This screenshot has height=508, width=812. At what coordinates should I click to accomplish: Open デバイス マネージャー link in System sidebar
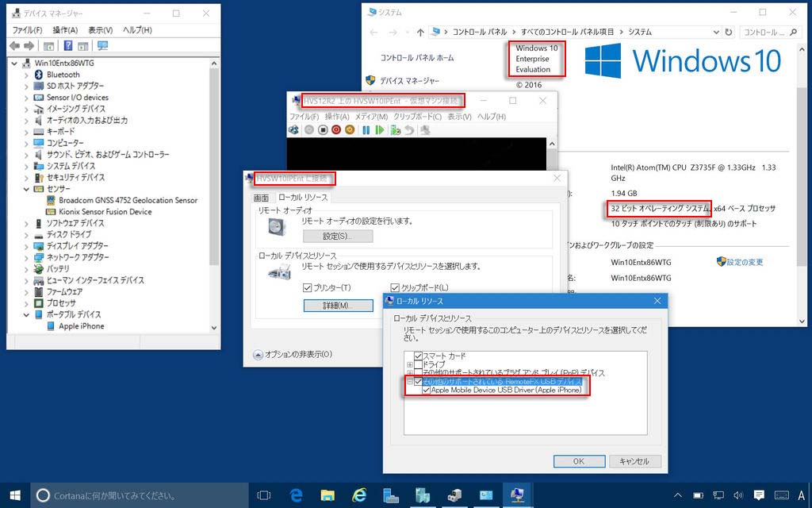pos(409,81)
